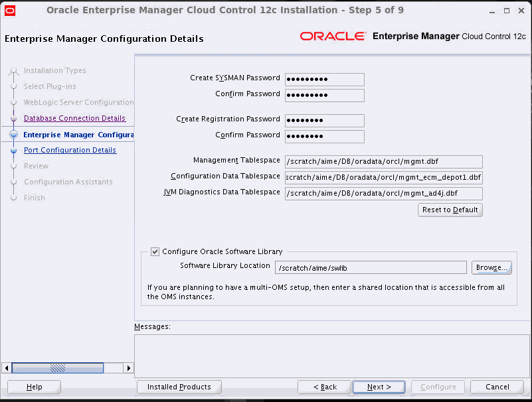This screenshot has width=532, height=402.
Task: Uncheck Configure Oracle Software Library checkbox
Action: [x=155, y=251]
